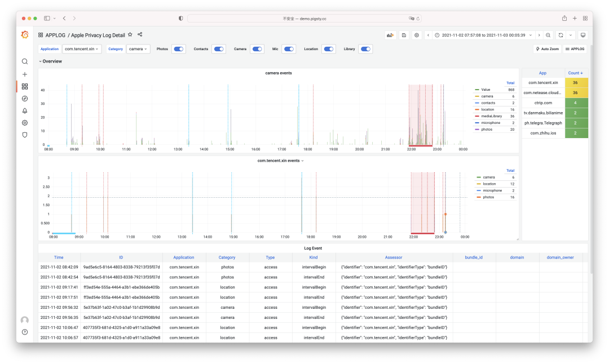Open the Explore compass icon
Image resolution: width=609 pixels, height=364 pixels.
pyautogui.click(x=24, y=99)
